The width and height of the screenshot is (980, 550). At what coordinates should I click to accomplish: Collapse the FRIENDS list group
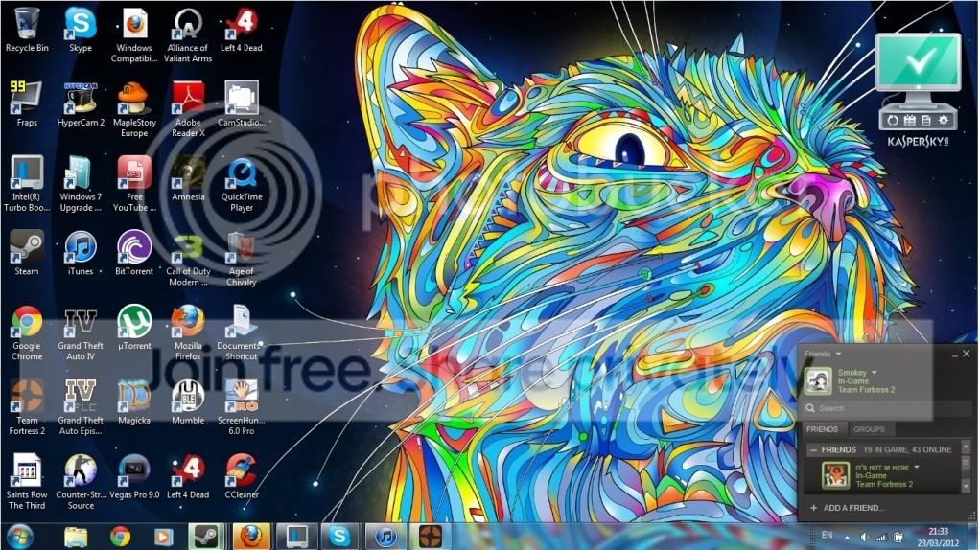click(x=814, y=449)
